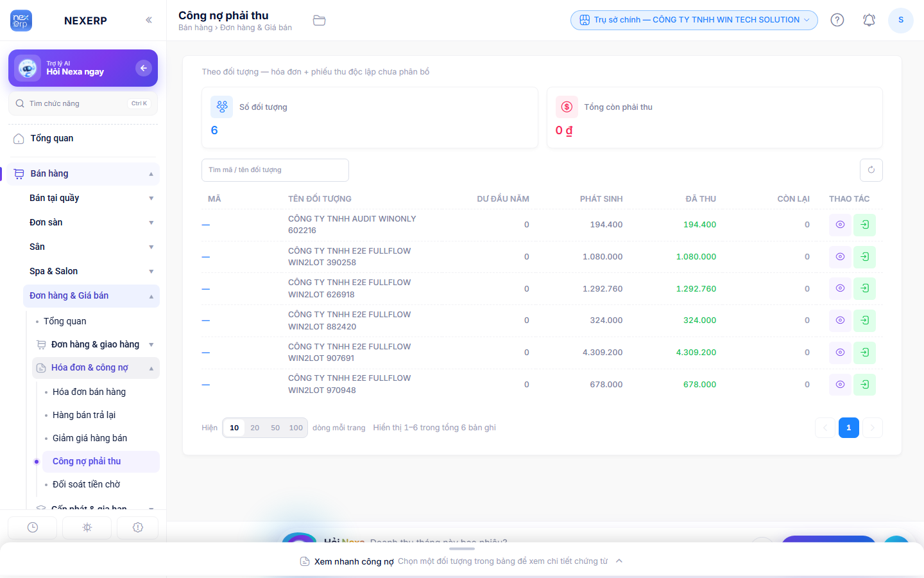Show 100 rows per page
Screen dimensions: 924x578
[296, 428]
